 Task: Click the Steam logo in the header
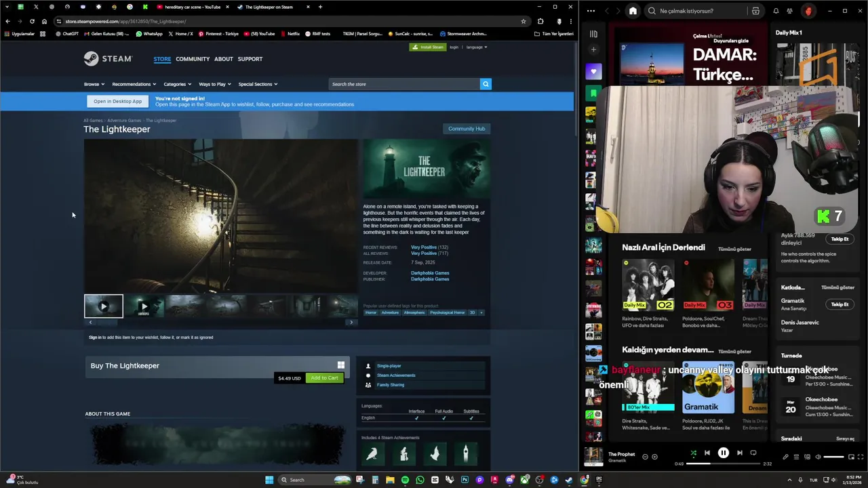(x=108, y=59)
